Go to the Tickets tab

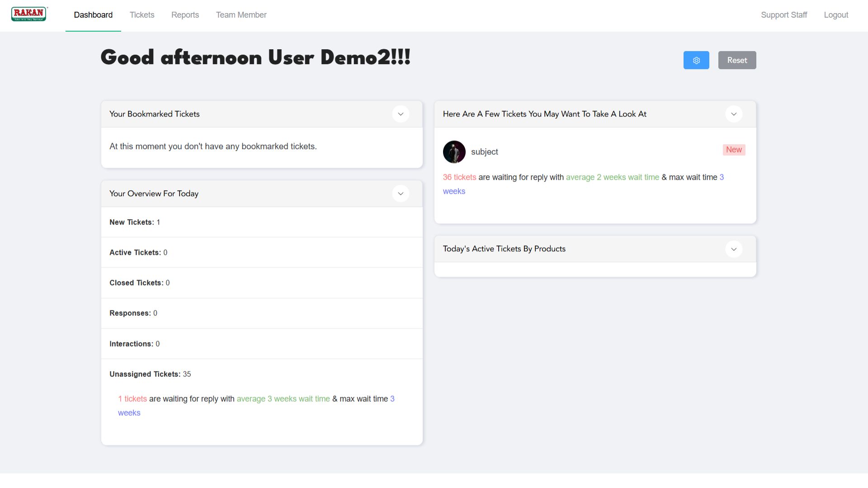(142, 15)
